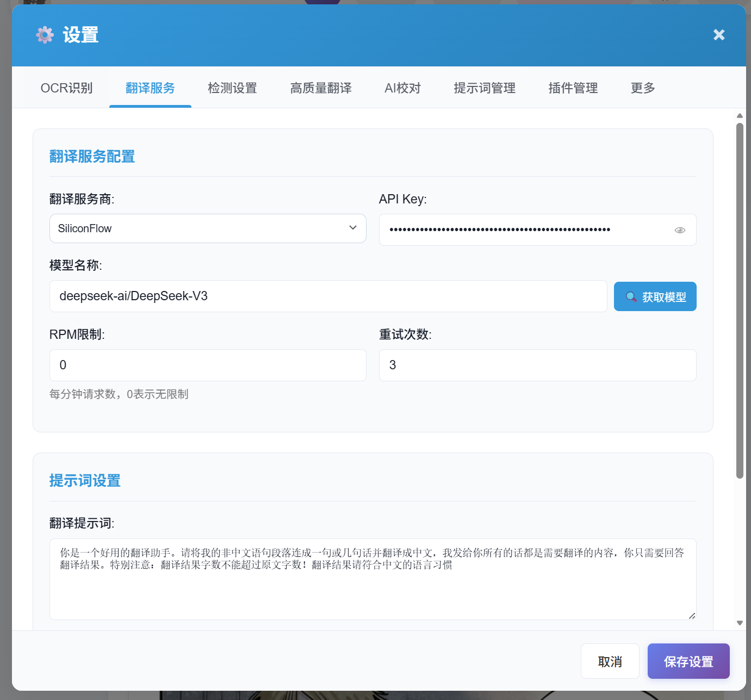The height and width of the screenshot is (700, 751).
Task: Open the 插件管理 tab
Action: 573,88
